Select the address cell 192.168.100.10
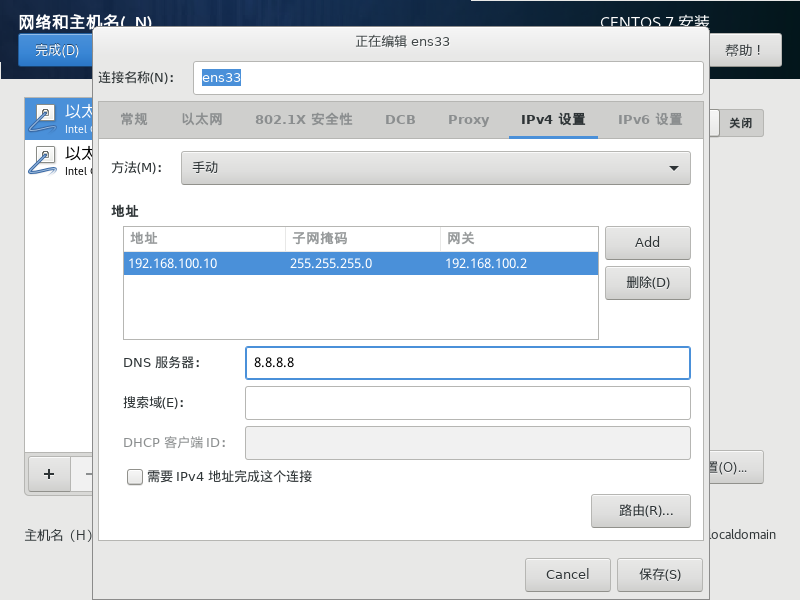The width and height of the screenshot is (800, 600). pos(173,263)
